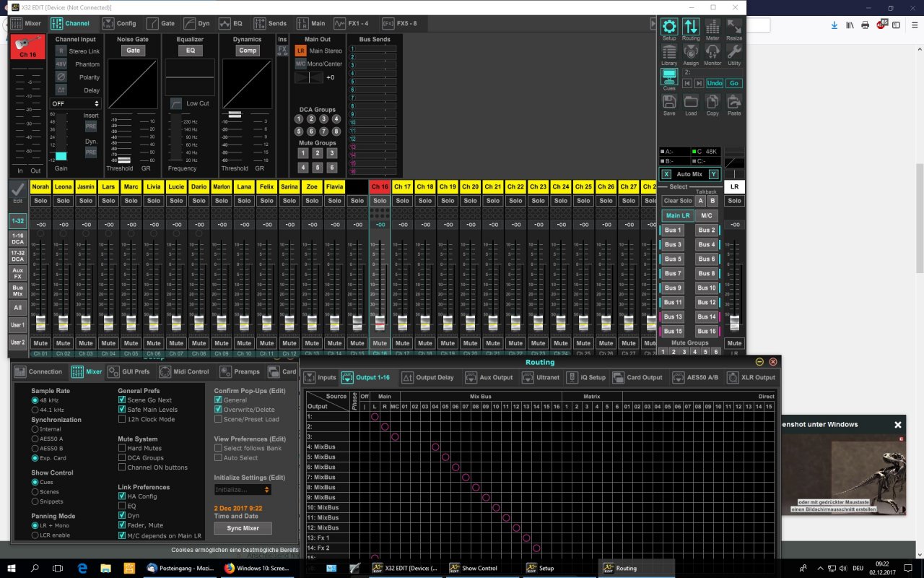The image size is (924, 578).
Task: Toggle the Polarity invert icon
Action: tap(61, 77)
